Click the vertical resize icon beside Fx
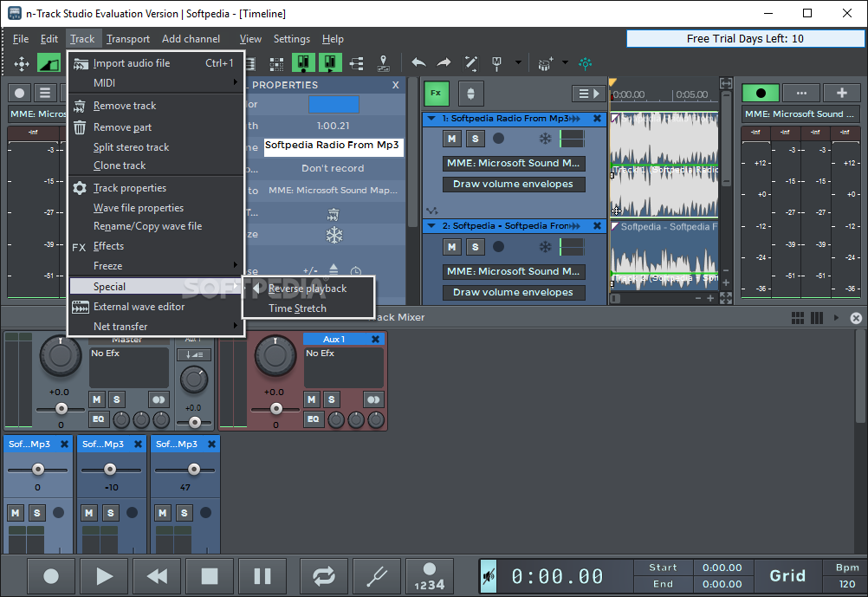 click(470, 94)
